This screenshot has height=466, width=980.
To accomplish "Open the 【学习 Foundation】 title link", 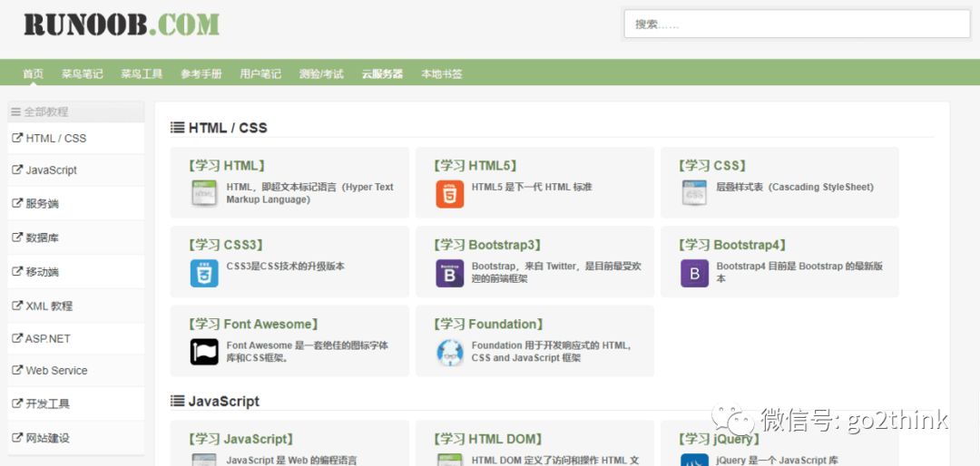I will (488, 325).
